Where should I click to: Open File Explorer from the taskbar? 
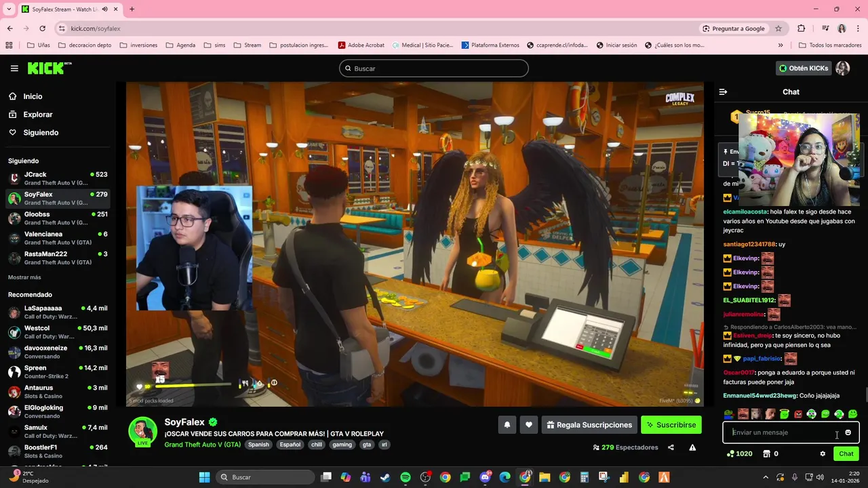coord(545,477)
